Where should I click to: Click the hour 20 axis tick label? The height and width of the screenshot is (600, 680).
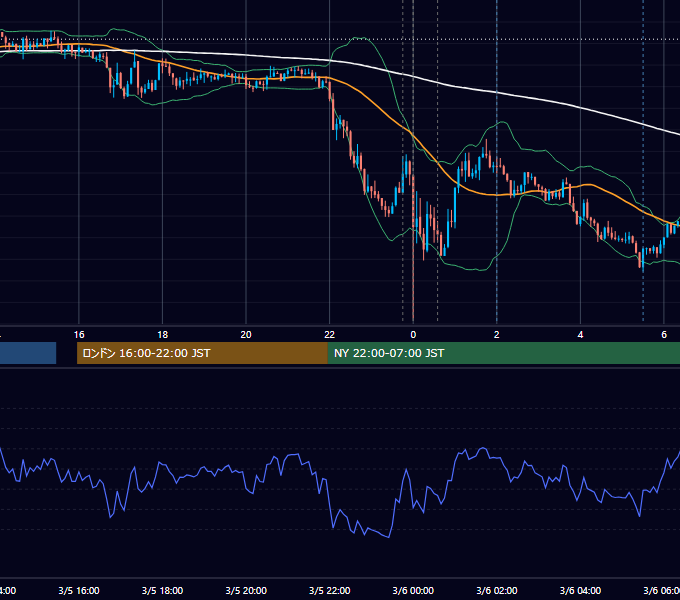point(246,335)
